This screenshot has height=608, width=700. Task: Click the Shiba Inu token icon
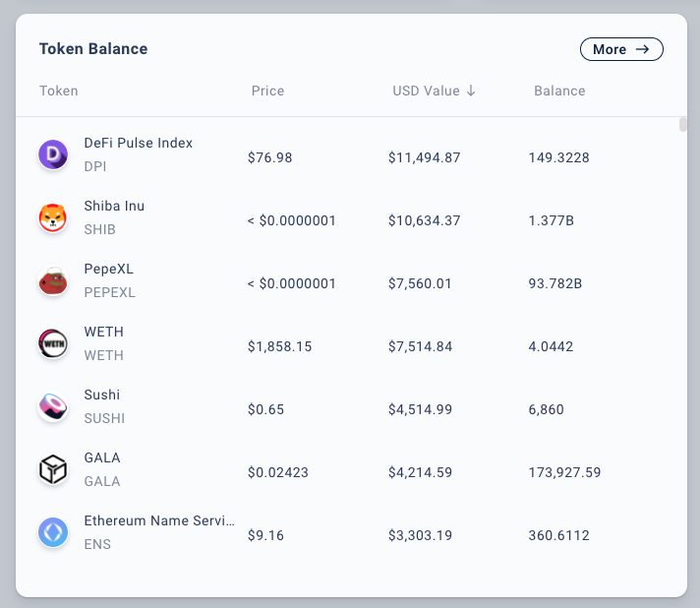[x=53, y=217]
